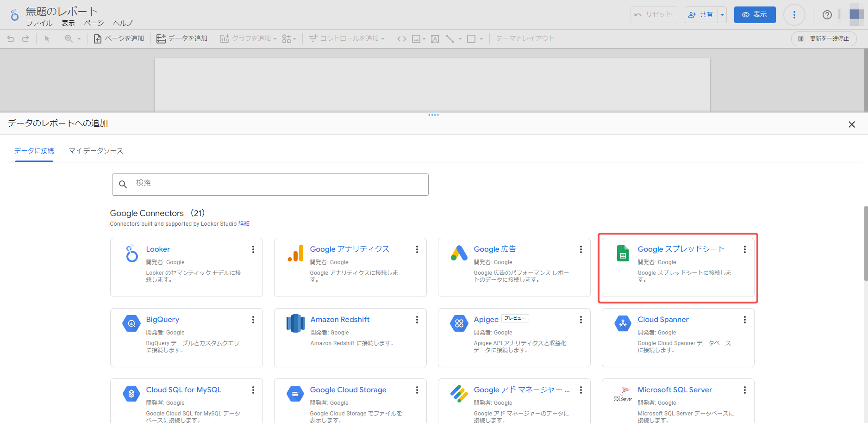Click the Google Sheets connector icon
The height and width of the screenshot is (427, 868).
pos(623,253)
